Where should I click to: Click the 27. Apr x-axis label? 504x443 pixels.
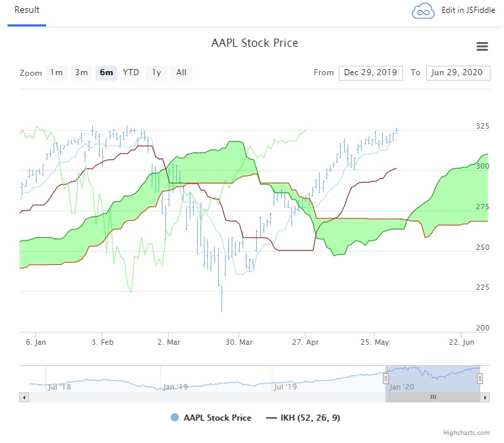[x=306, y=342]
